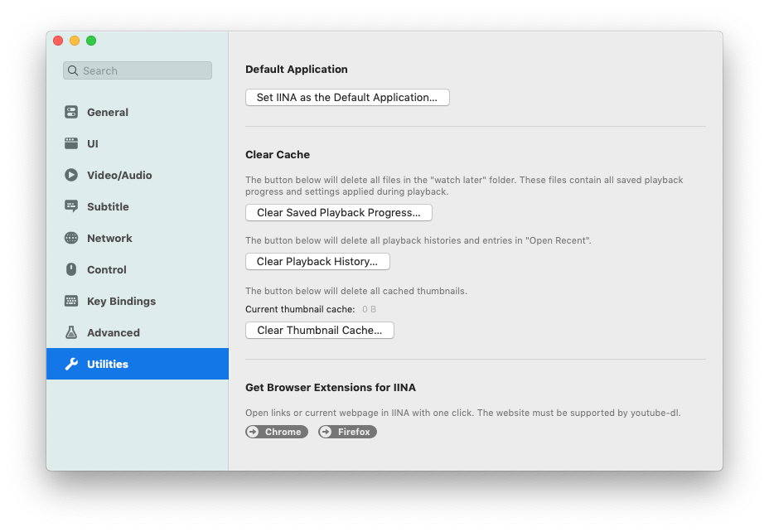The width and height of the screenshot is (769, 532).
Task: Click the Clear Cache heading
Action: [x=278, y=154]
